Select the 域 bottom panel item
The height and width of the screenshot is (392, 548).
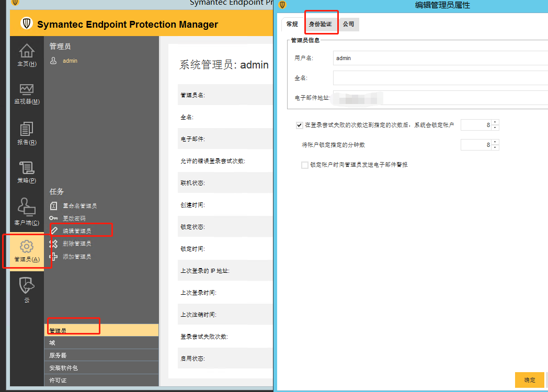(101, 343)
